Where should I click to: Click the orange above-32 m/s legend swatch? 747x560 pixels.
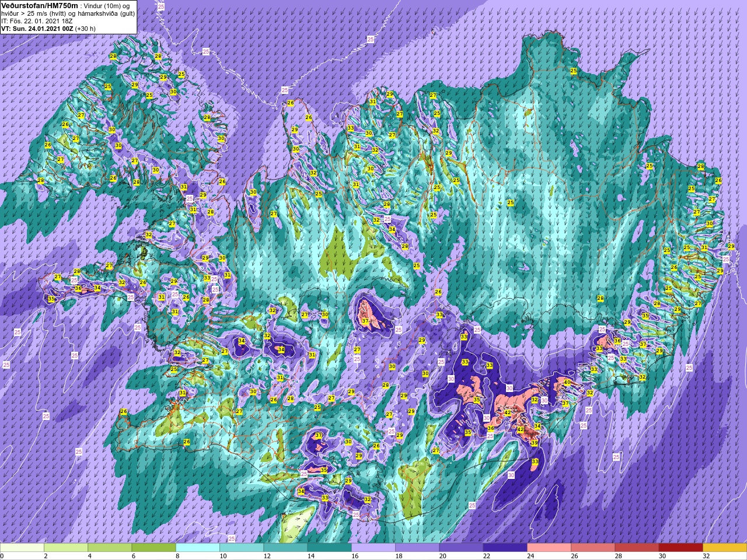coord(725,548)
